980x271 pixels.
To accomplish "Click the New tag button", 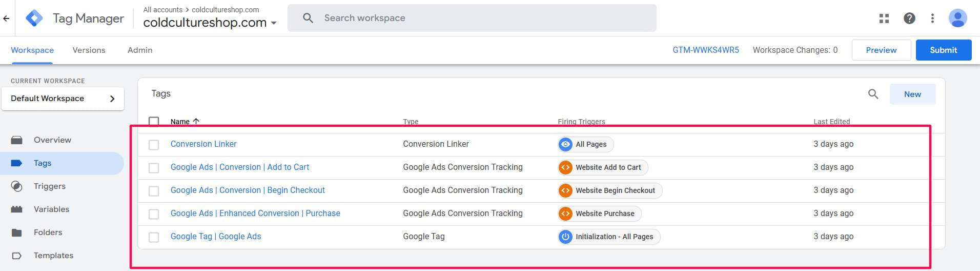I will pos(912,94).
